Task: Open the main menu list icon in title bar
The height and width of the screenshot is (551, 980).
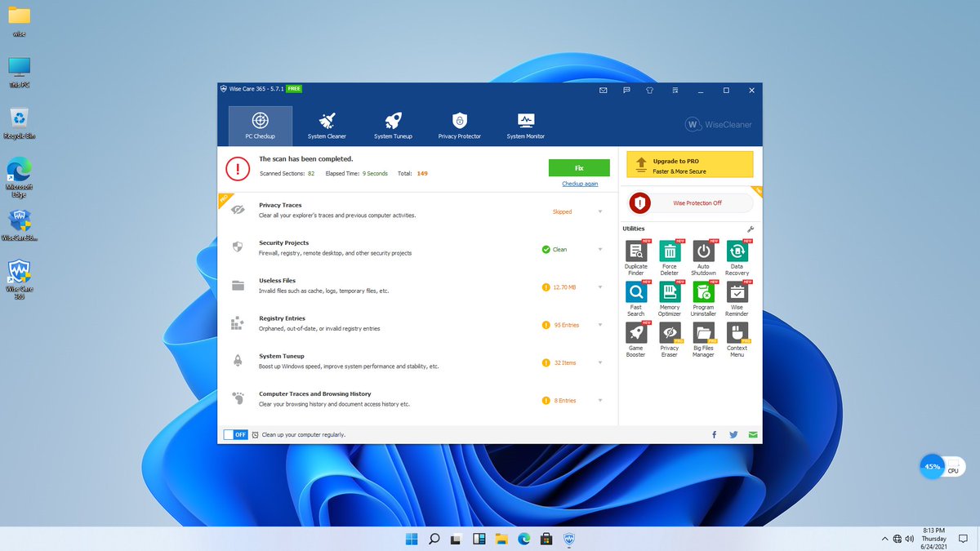Action: [x=675, y=90]
